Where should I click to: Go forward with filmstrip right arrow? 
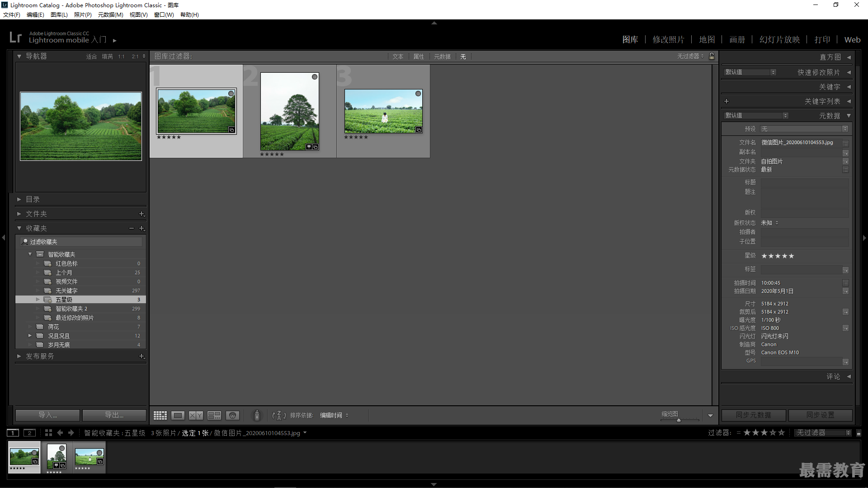[x=71, y=433]
